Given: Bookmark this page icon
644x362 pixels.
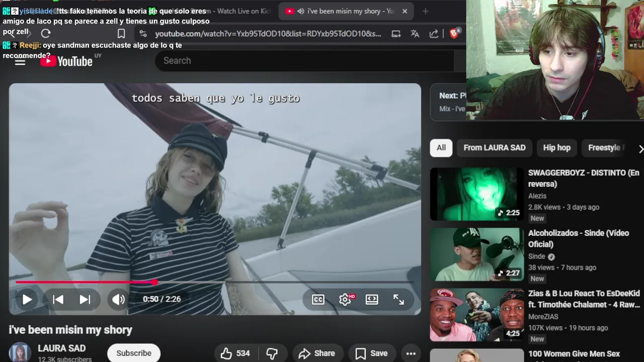Looking at the screenshot, I should pyautogui.click(x=121, y=34).
